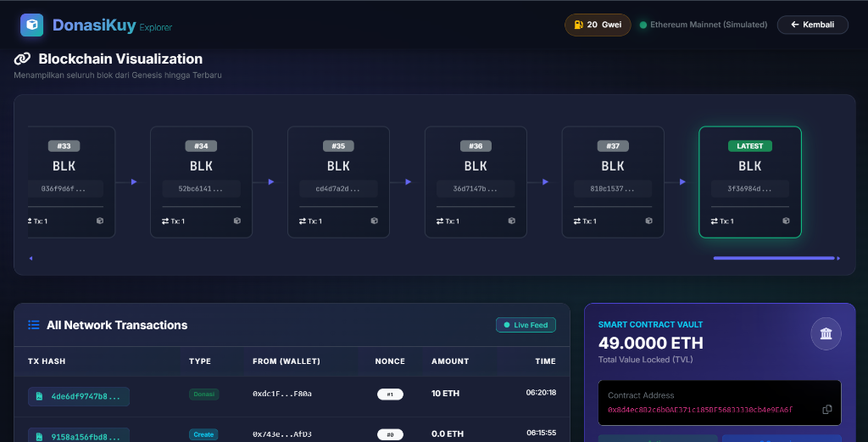Click the Create type tag
Screen dimensions: 868x442
[x=203, y=435]
